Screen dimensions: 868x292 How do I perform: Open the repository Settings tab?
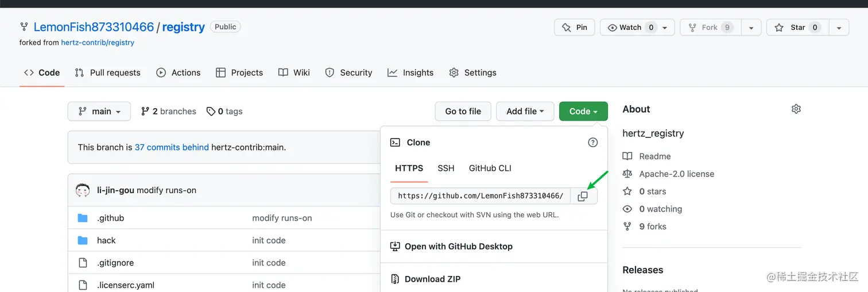pyautogui.click(x=472, y=72)
